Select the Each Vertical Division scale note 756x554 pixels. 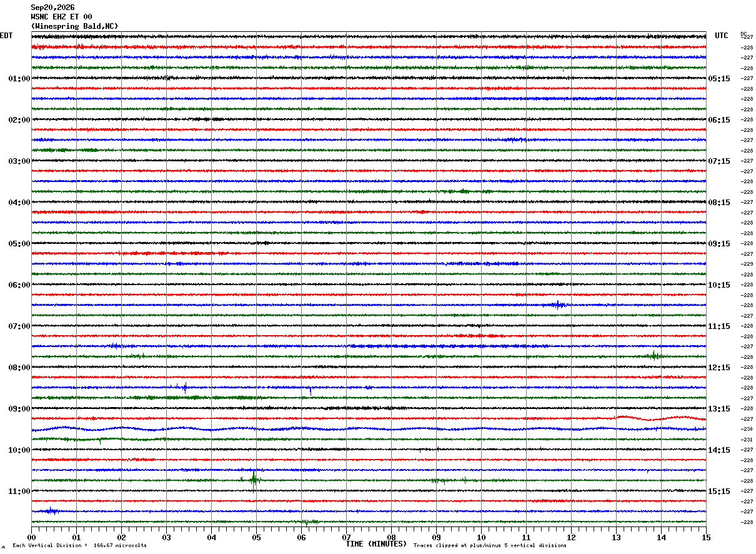tap(79, 546)
